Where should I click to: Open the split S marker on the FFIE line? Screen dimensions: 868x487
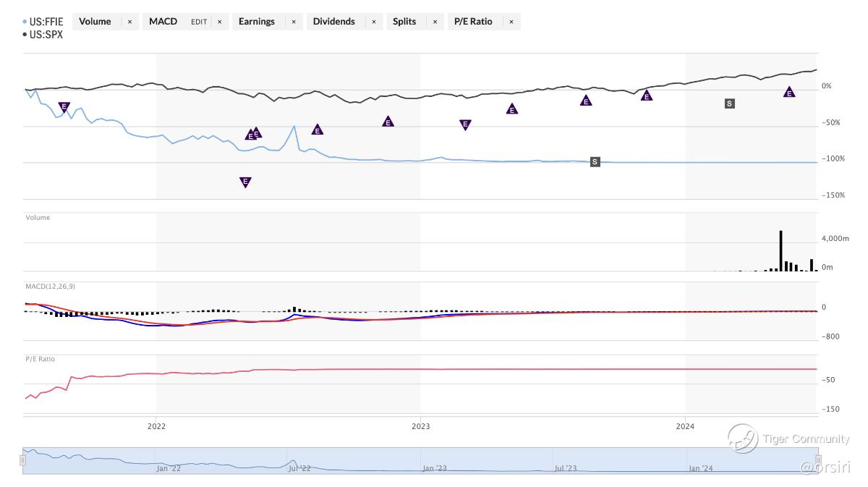595,161
